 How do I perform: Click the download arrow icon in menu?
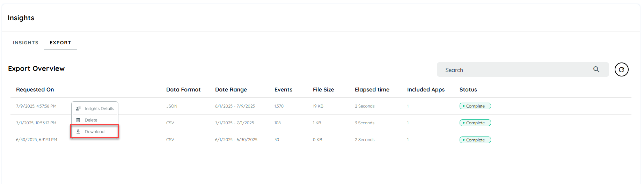(x=78, y=132)
